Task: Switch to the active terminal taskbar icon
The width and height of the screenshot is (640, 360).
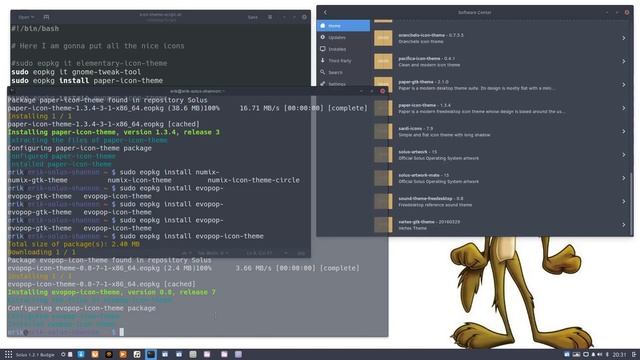Action: 151,354
